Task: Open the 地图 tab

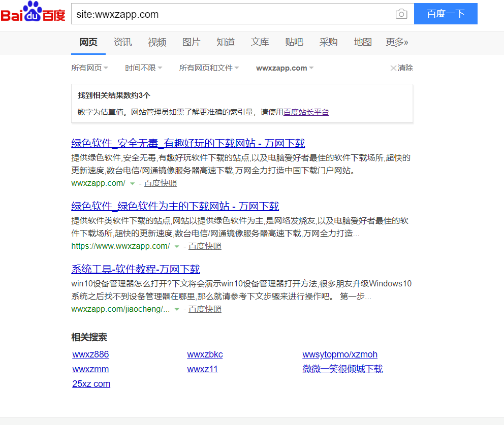Action: [363, 42]
